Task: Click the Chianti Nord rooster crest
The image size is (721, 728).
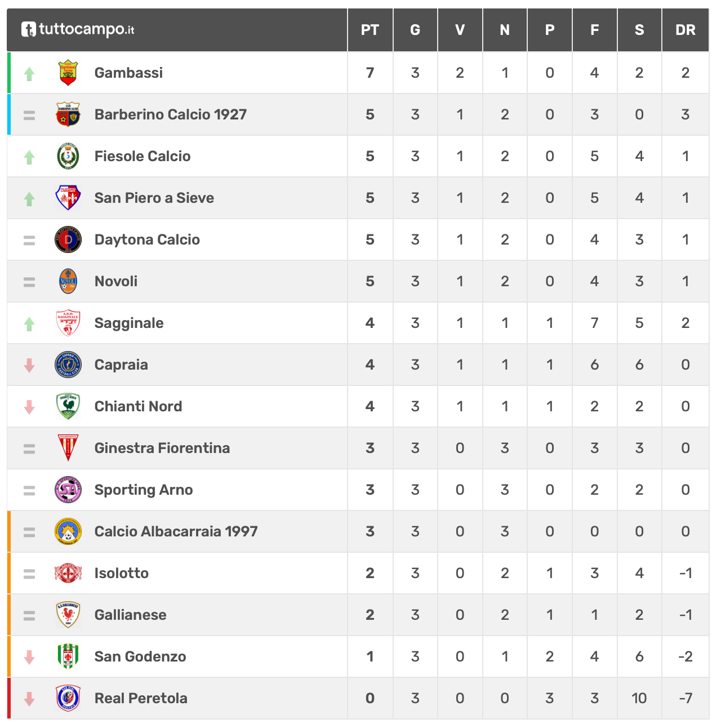Action: [68, 406]
